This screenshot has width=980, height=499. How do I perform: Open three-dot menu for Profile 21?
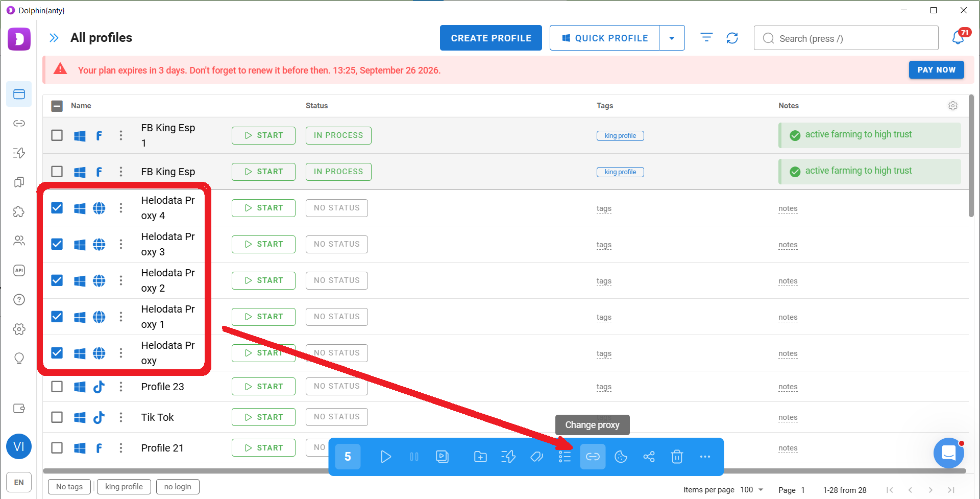pyautogui.click(x=121, y=448)
